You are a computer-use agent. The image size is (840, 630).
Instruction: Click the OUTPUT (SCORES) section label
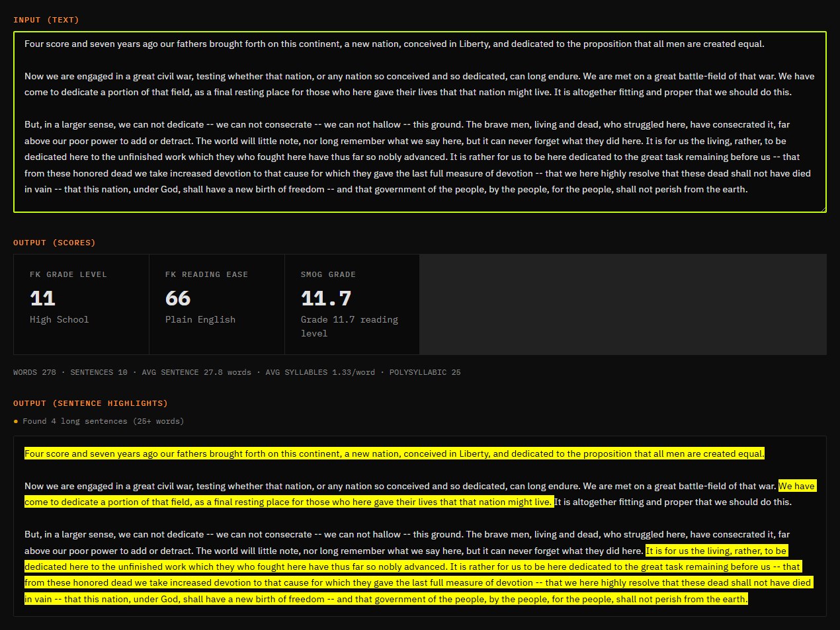click(x=54, y=243)
